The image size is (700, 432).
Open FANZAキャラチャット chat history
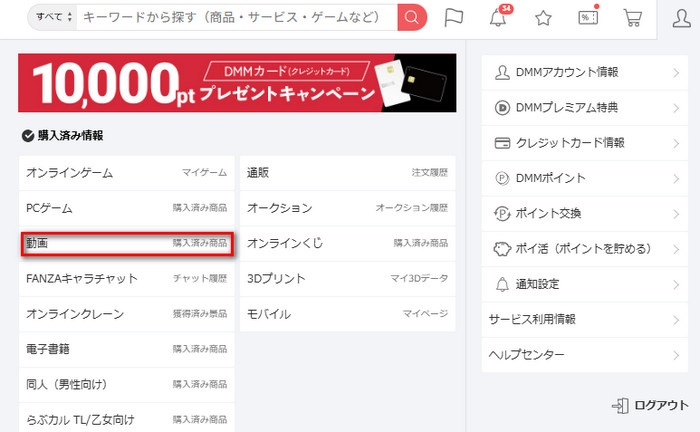tap(127, 278)
